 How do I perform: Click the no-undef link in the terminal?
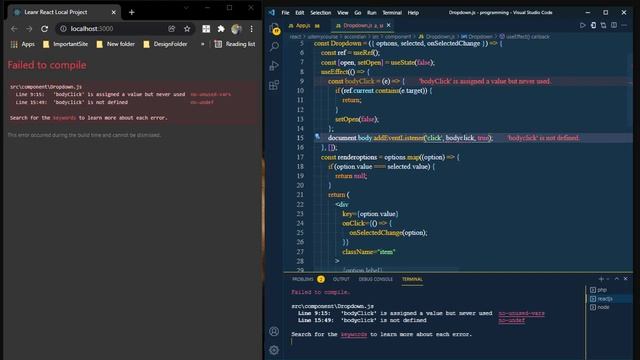coord(511,320)
